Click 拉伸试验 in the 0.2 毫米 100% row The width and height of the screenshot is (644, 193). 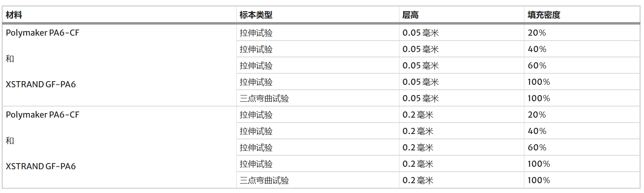click(x=256, y=164)
